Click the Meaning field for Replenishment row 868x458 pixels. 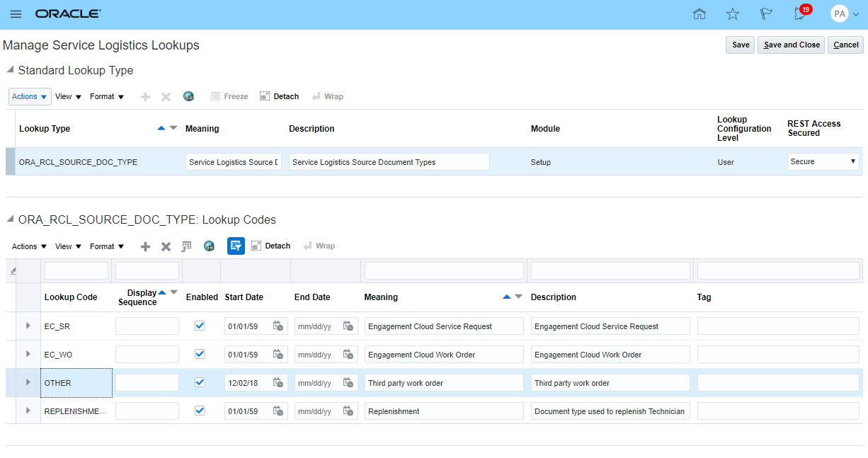tap(444, 411)
